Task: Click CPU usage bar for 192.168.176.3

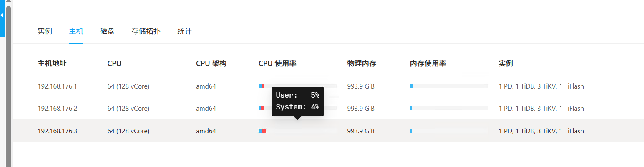Action: click(x=297, y=131)
